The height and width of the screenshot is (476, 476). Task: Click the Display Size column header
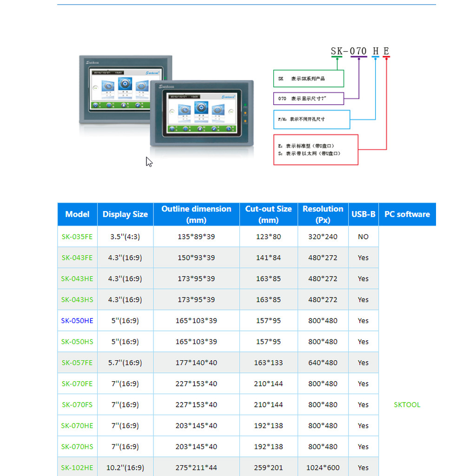coord(125,214)
